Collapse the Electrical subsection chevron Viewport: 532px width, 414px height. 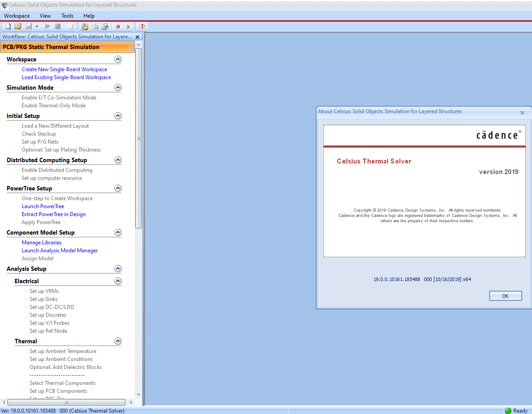118,281
